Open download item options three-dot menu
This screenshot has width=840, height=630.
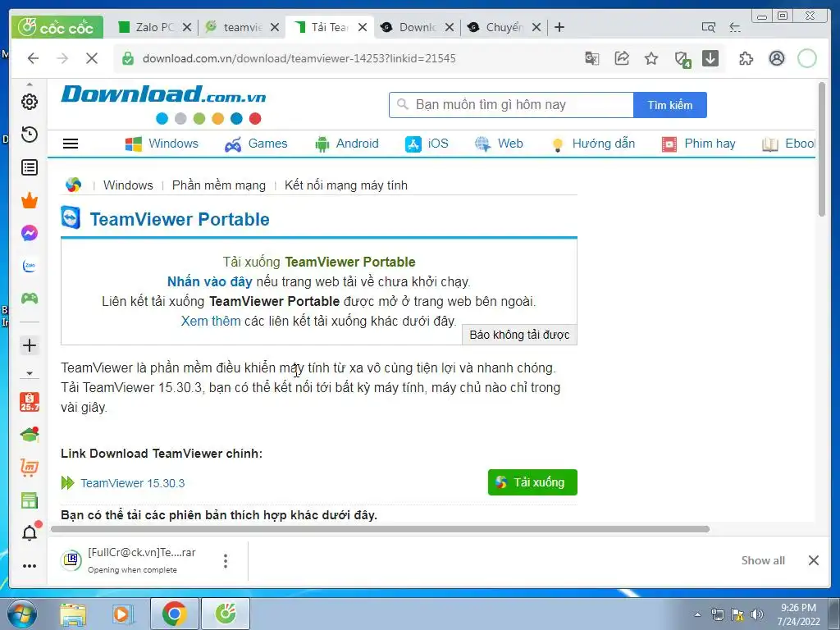[x=226, y=561]
